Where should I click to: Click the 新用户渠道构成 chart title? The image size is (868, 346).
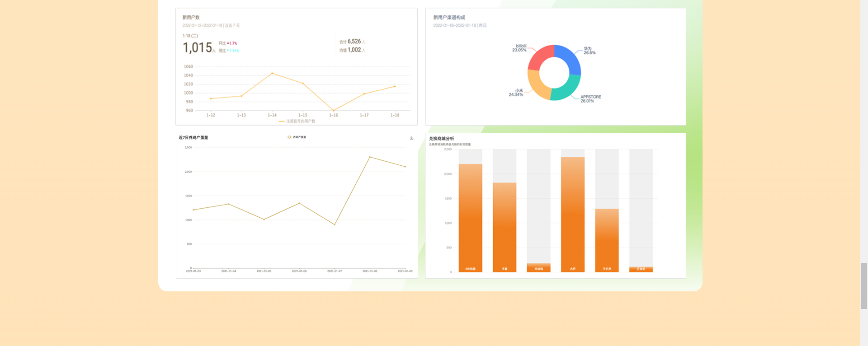coord(449,18)
